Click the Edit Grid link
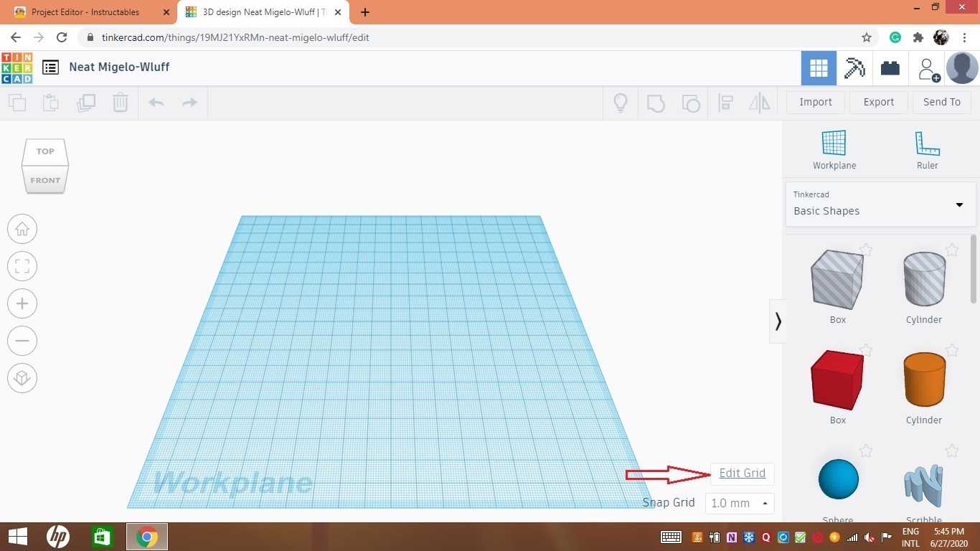The image size is (980, 551). (x=742, y=473)
